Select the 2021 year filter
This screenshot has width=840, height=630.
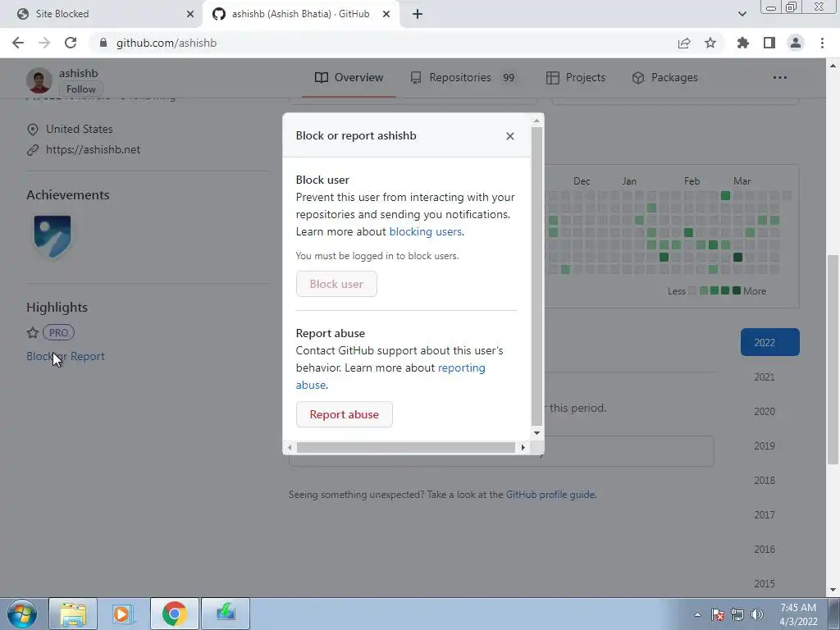(x=765, y=377)
